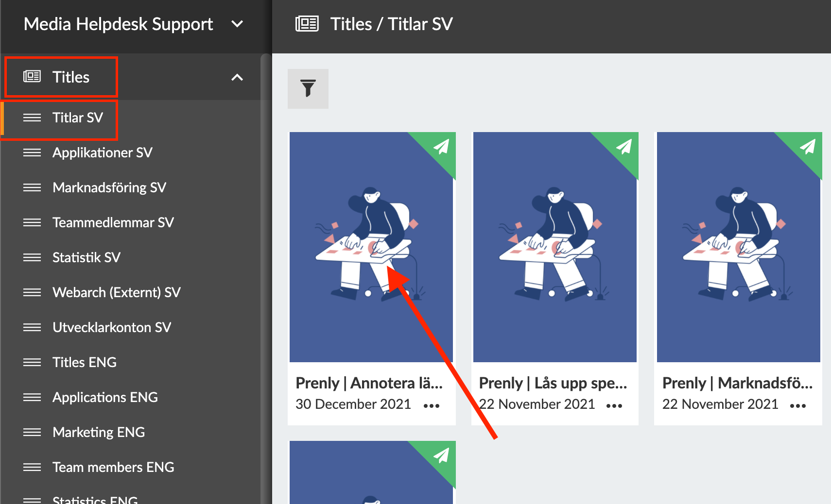Click published paper-plane badge on third card
831x504 pixels.
pos(808,146)
